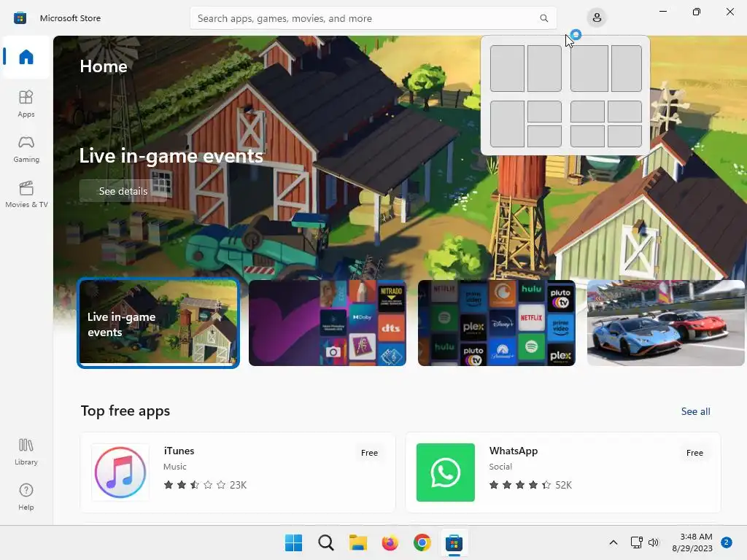Image resolution: width=747 pixels, height=560 pixels.
Task: Minimize the Microsoft Store window
Action: point(662,12)
